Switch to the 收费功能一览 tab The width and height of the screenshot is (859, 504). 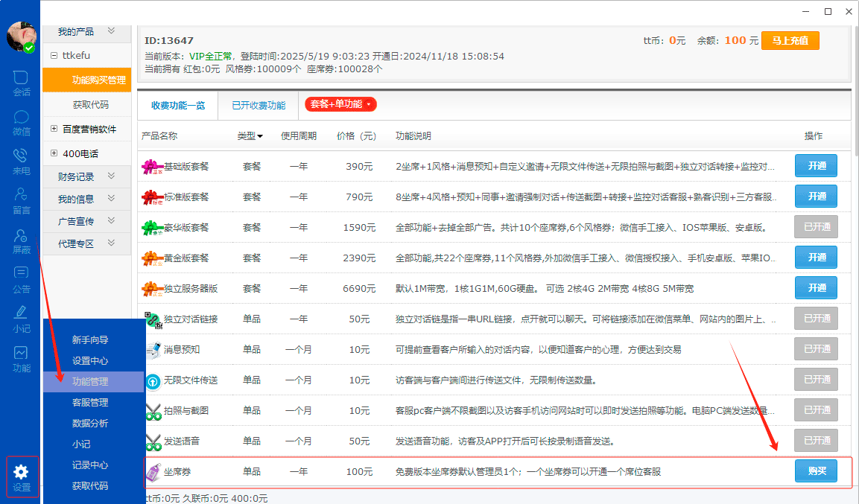(x=178, y=105)
